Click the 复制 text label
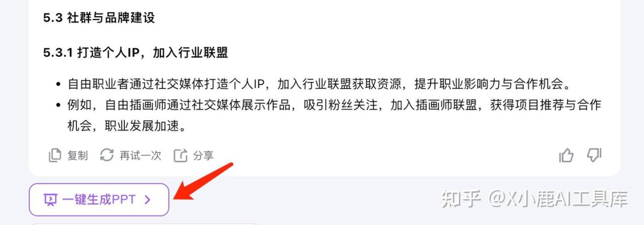The width and height of the screenshot is (644, 225). click(x=77, y=156)
